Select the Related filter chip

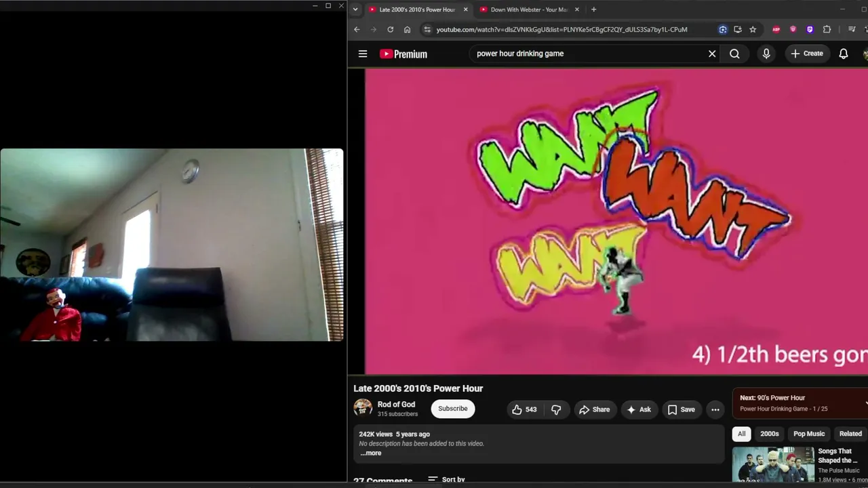(850, 434)
